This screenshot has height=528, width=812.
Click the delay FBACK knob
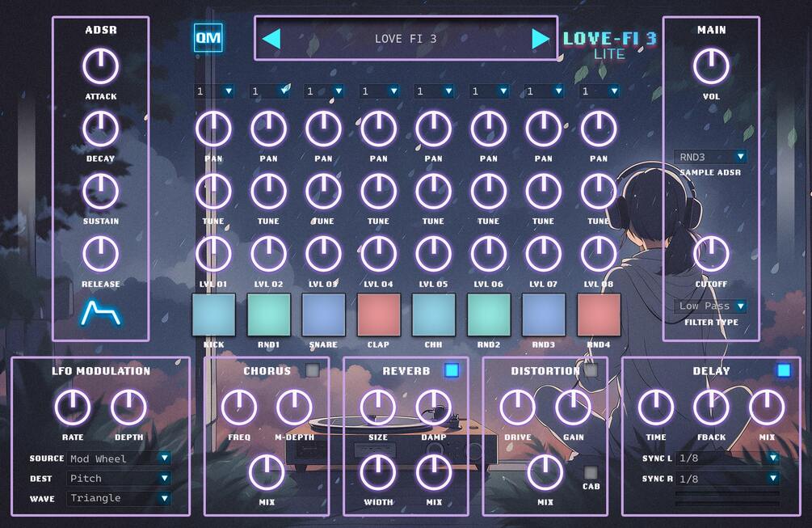tap(711, 408)
